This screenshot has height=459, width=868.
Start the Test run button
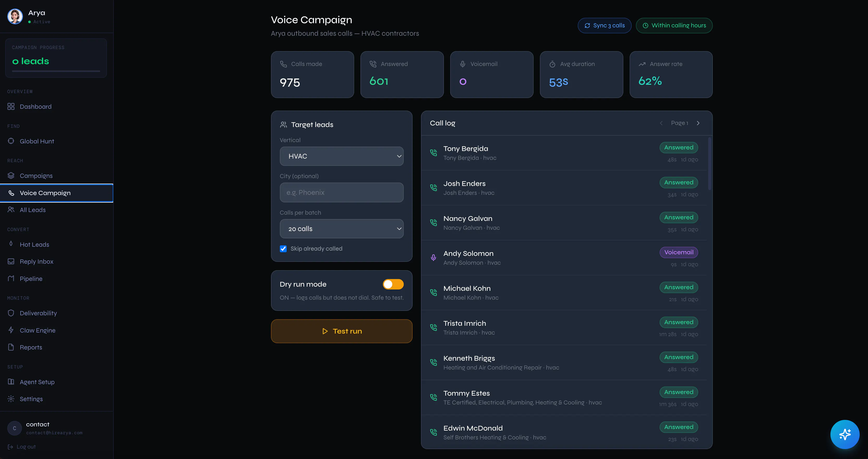[x=342, y=331]
